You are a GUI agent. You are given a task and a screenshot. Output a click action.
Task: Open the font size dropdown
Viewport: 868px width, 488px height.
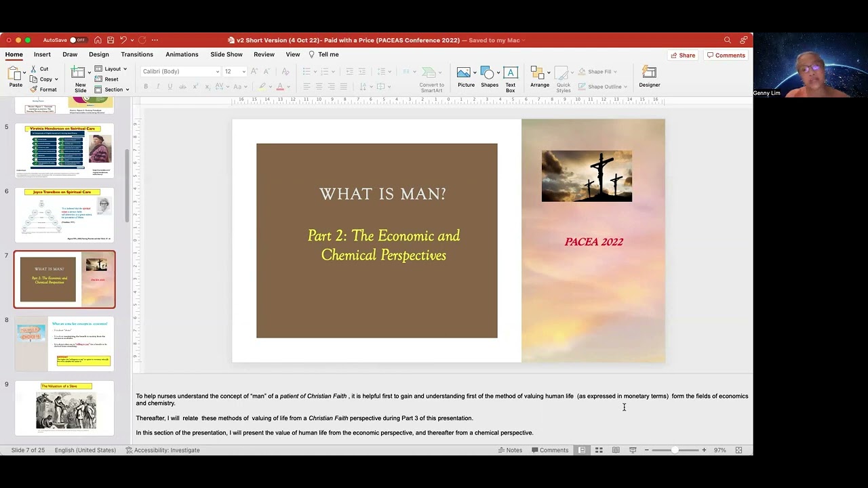[x=243, y=72]
